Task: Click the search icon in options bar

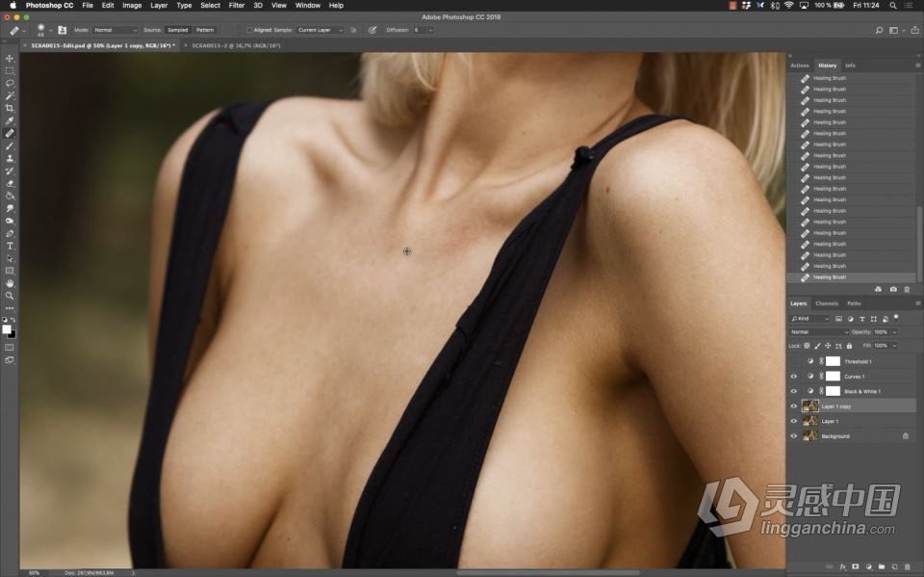Action: (x=879, y=30)
